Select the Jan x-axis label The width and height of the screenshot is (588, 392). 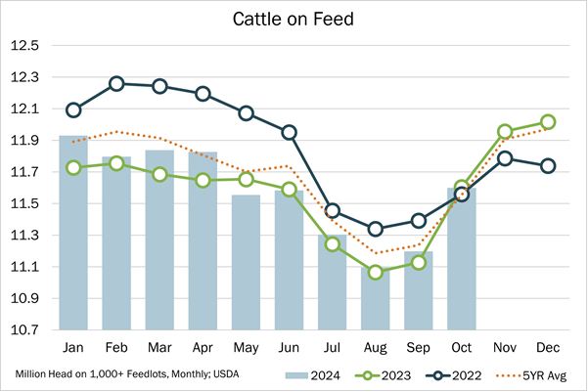(x=73, y=349)
